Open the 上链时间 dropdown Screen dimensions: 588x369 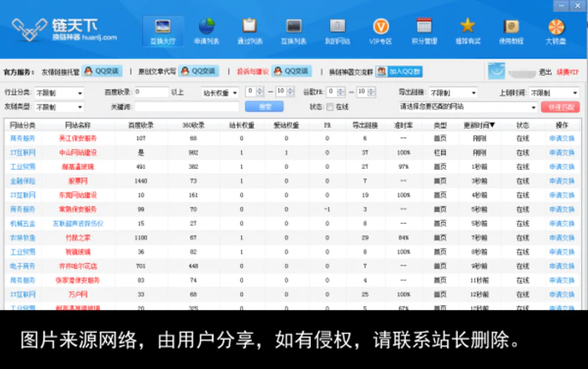(x=554, y=92)
